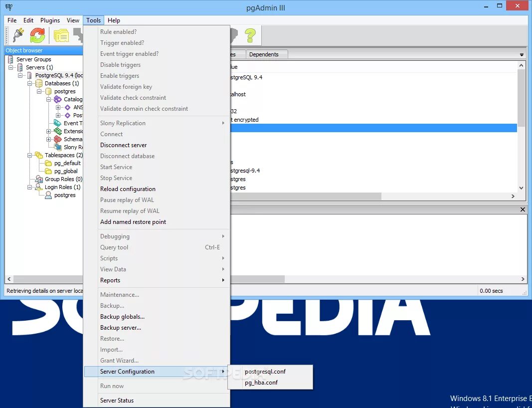Viewport: 532px width, 408px height.
Task: Expand the Extensions node
Action: click(48, 131)
